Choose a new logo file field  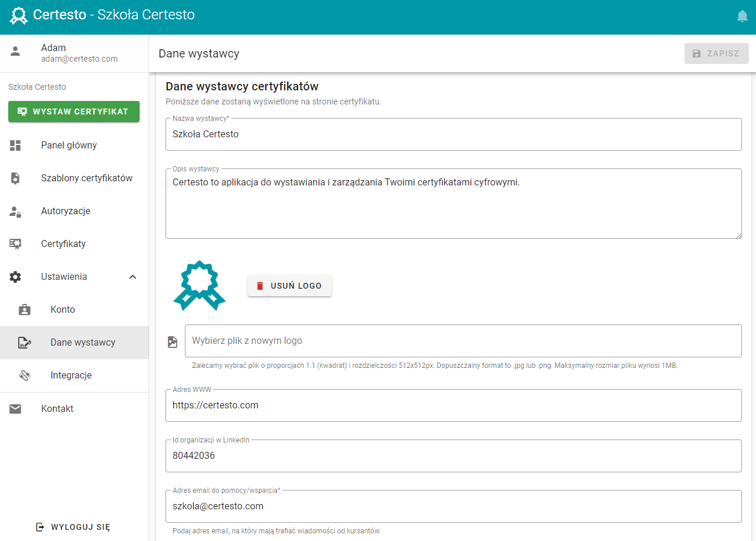click(463, 341)
